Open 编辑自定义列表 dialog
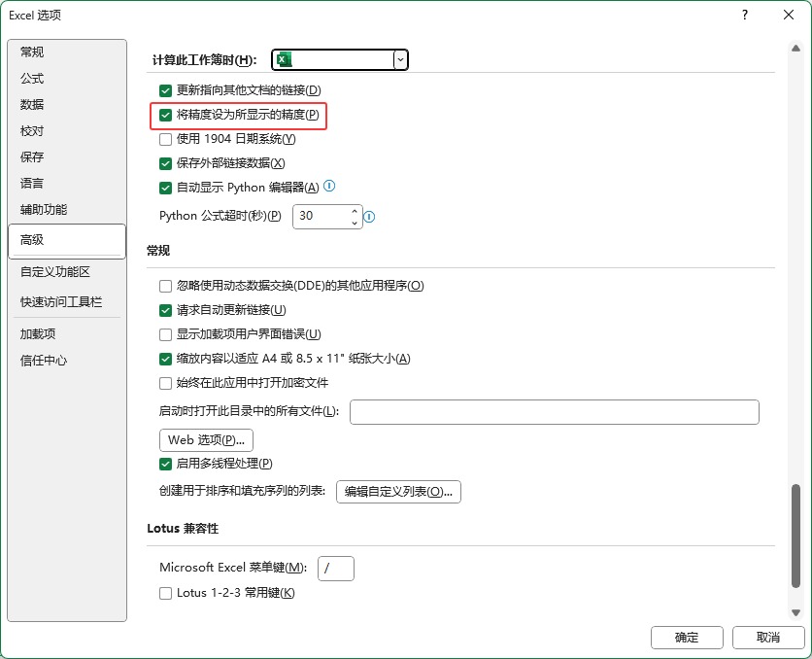Image resolution: width=812 pixels, height=659 pixels. 398,492
